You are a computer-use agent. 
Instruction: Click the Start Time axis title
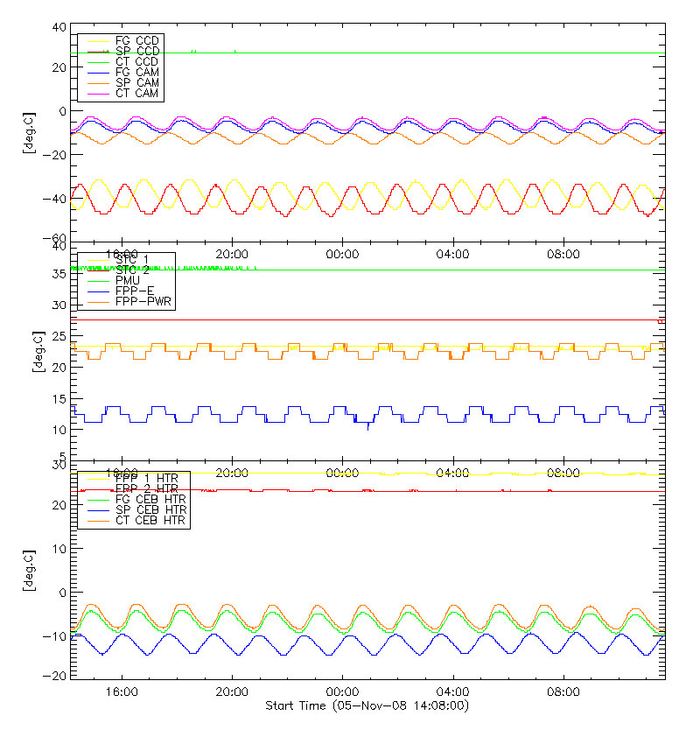tap(367, 705)
